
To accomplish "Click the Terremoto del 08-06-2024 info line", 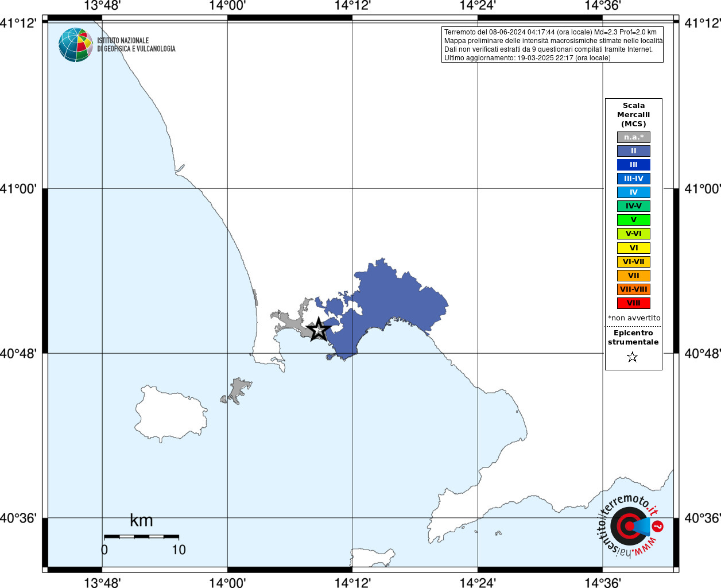I will click(x=551, y=32).
